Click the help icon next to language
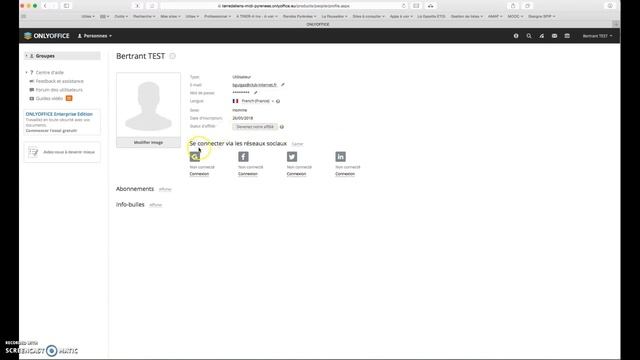The height and width of the screenshot is (360, 640). click(278, 101)
